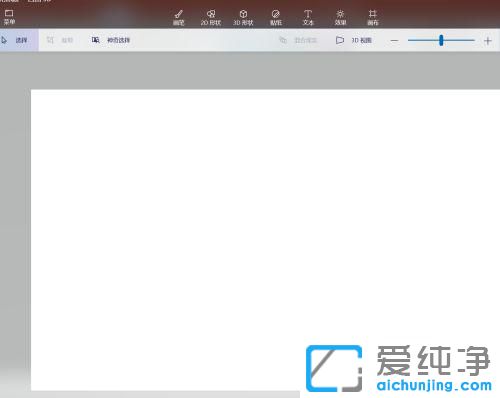This screenshot has height=398, width=500.
Task: Open the 贴纸 Stickers tool
Action: pos(276,18)
